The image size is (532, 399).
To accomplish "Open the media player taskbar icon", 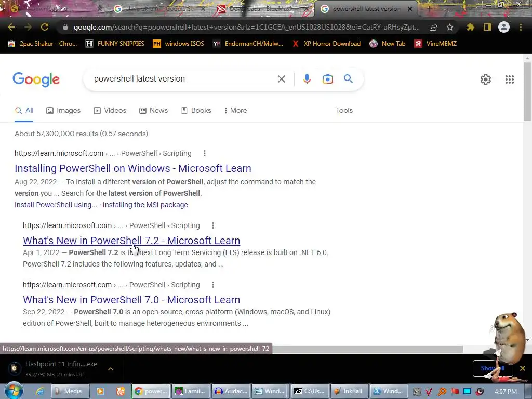I will pos(100,391).
